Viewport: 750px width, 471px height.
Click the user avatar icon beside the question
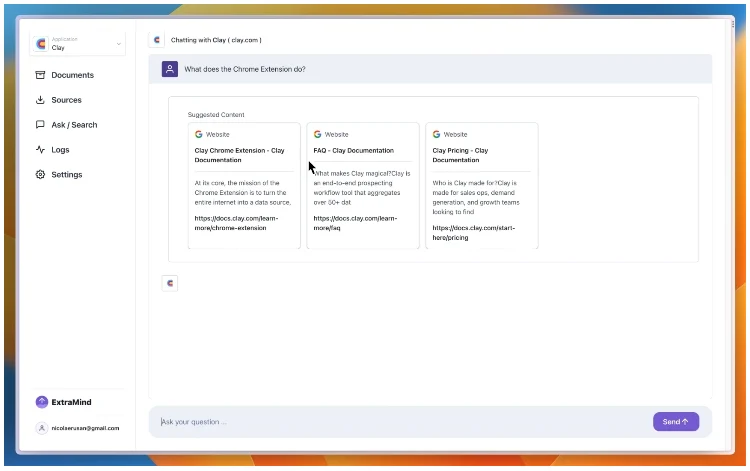170,69
